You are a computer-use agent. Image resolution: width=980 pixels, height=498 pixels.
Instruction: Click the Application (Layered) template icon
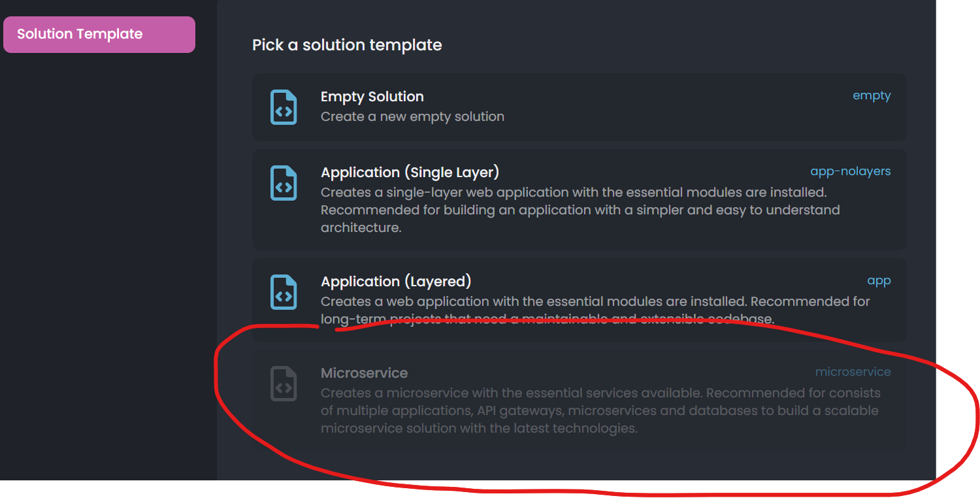coord(284,292)
